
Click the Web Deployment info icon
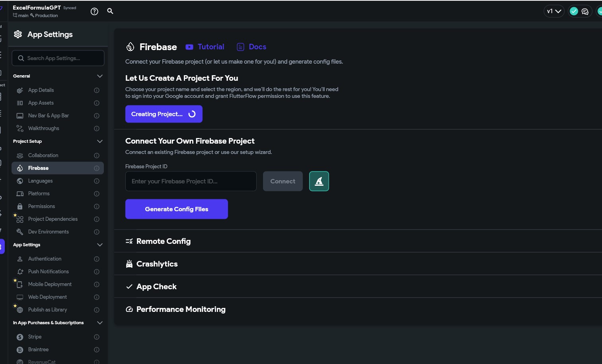click(97, 297)
